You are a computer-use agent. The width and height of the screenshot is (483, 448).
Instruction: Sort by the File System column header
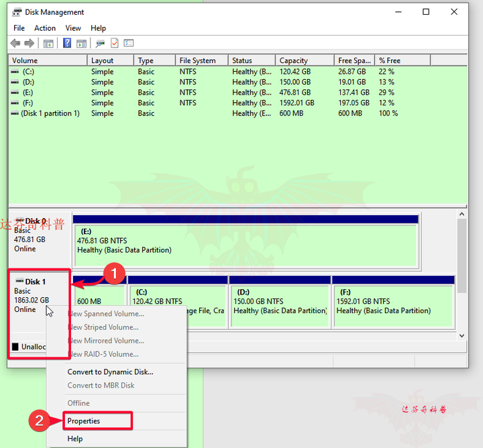[x=202, y=60]
